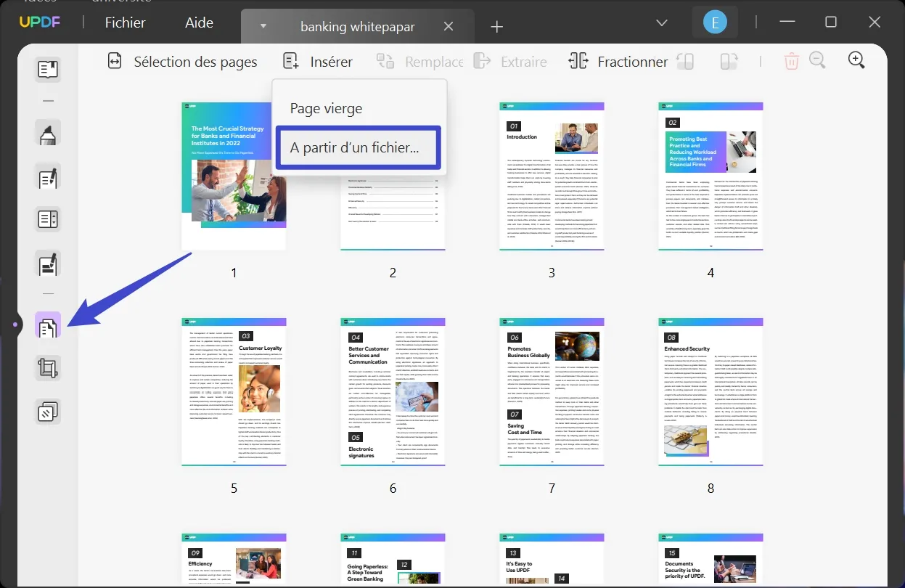Open the Fichier menu
This screenshot has width=905, height=588.
tap(125, 22)
